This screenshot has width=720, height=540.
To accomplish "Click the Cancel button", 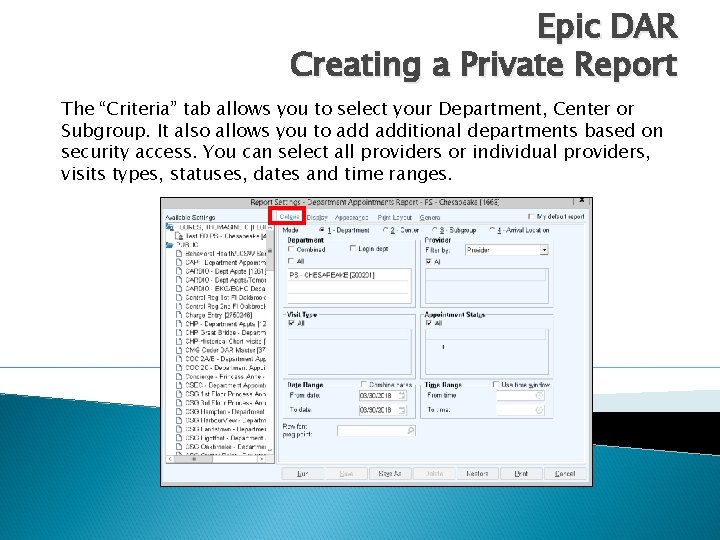I will coord(565,473).
